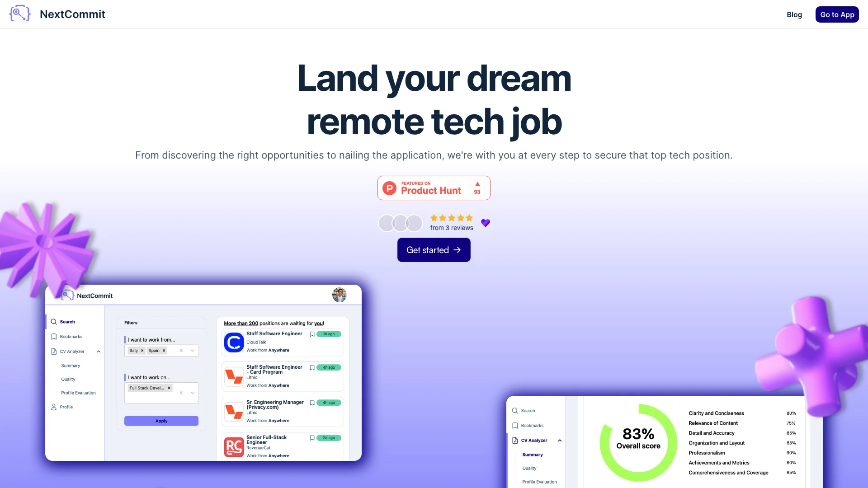Click the Go to App button
The width and height of the screenshot is (868, 488).
[x=837, y=14]
